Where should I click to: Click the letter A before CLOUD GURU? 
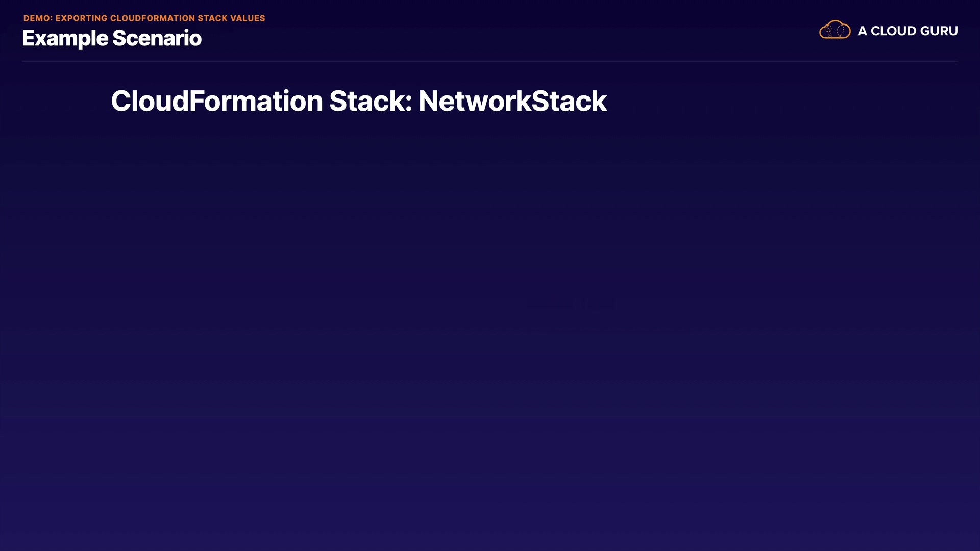862,31
